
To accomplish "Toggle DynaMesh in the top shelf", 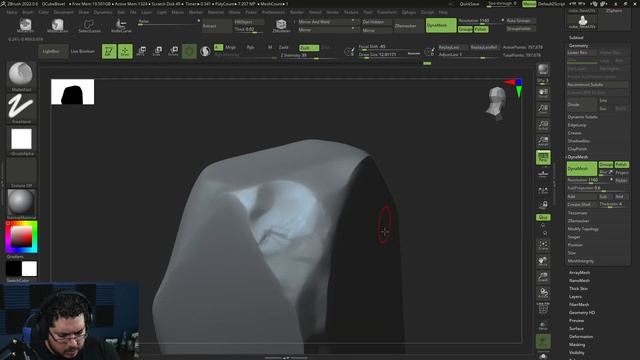I will coord(441,25).
